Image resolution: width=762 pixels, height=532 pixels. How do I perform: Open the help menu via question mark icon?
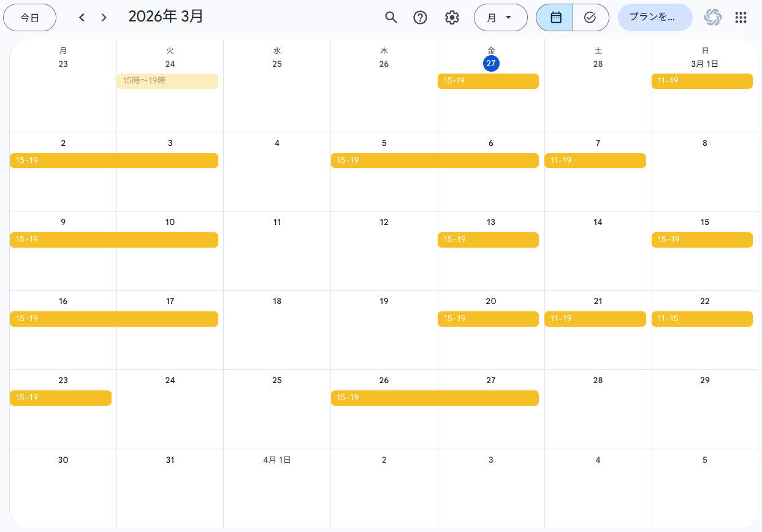click(x=421, y=17)
